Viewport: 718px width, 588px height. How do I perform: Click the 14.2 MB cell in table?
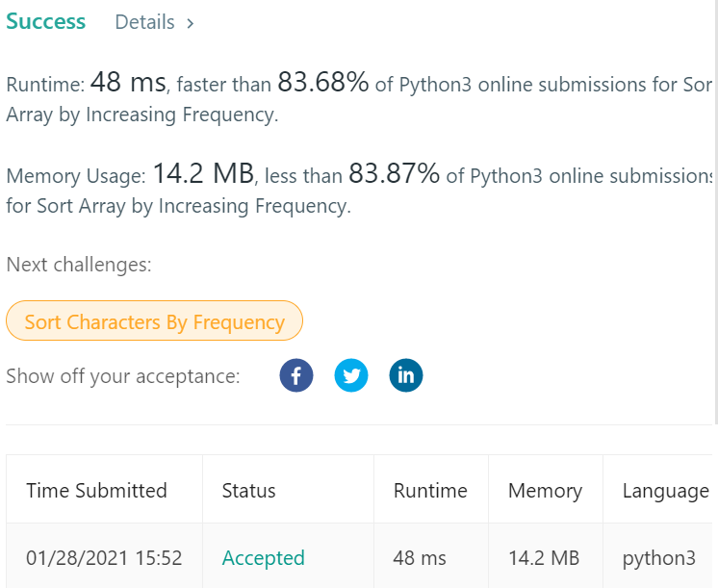(542, 558)
